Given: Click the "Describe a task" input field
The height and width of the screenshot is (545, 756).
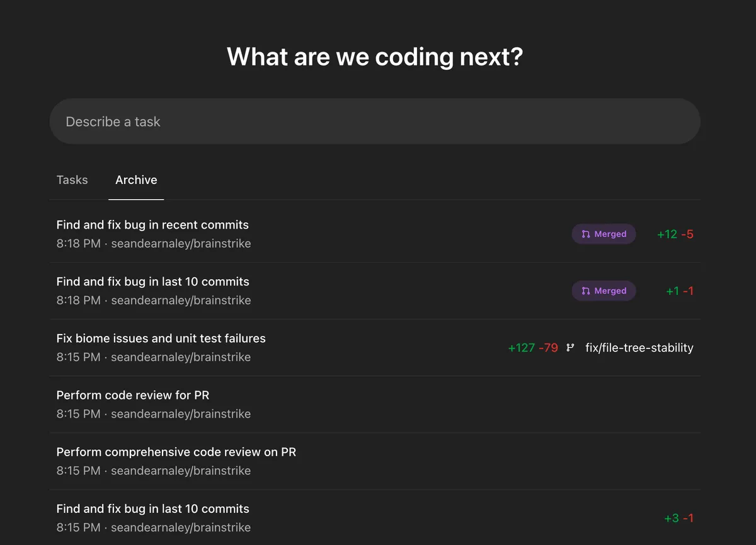Looking at the screenshot, I should coord(374,122).
